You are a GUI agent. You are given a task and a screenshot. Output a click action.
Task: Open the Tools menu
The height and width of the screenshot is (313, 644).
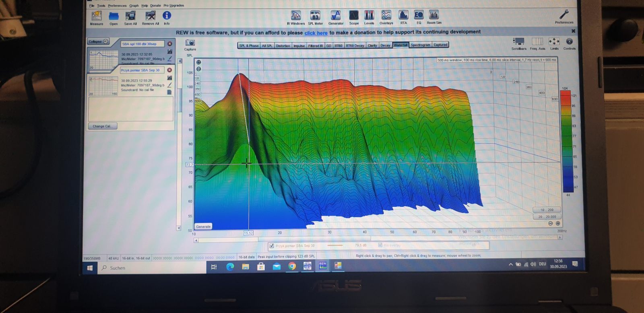point(101,6)
